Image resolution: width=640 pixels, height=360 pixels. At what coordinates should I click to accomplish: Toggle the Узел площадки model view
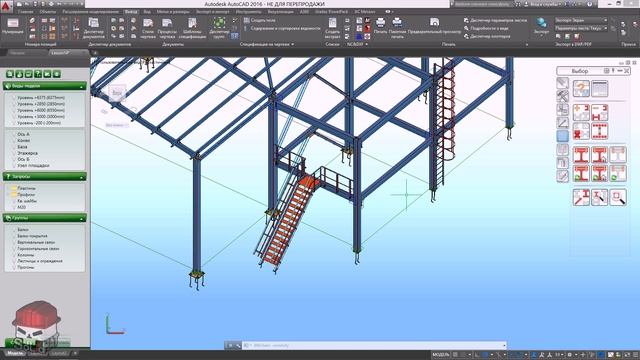(x=33, y=166)
